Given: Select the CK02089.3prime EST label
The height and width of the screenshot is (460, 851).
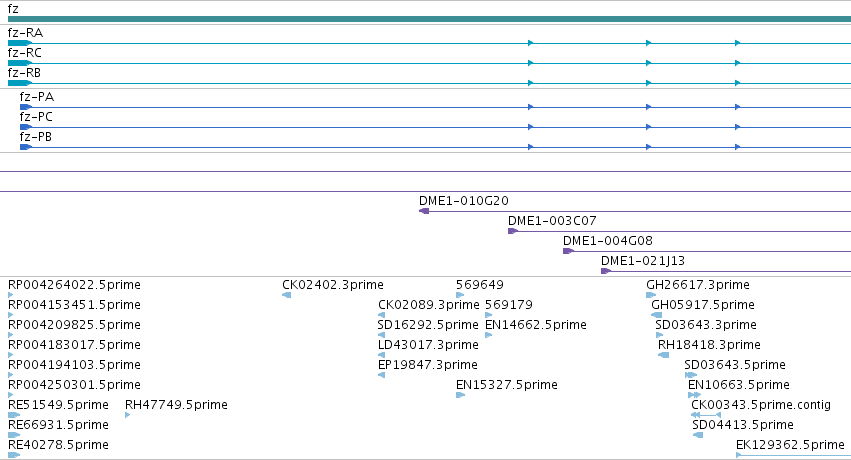Looking at the screenshot, I should point(429,305).
